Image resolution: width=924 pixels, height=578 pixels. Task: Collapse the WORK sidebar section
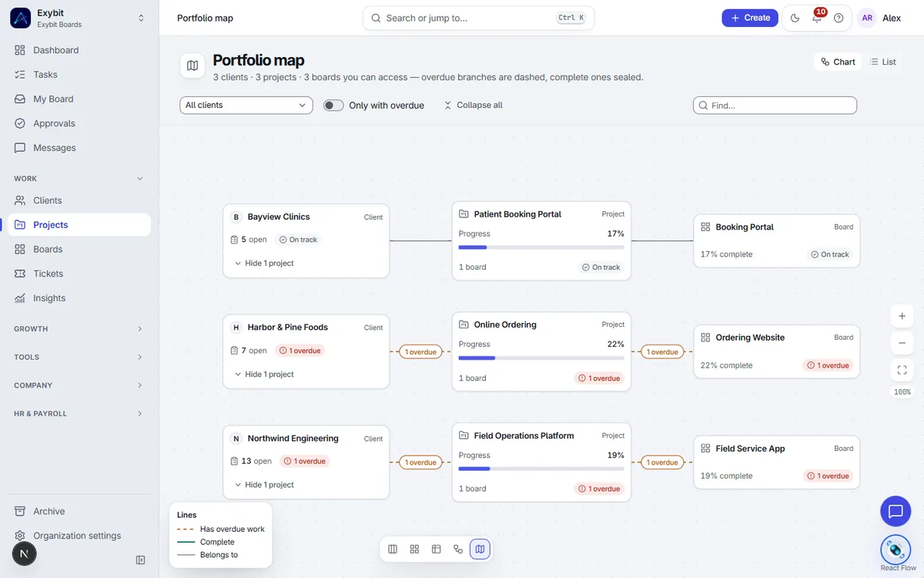(x=79, y=179)
